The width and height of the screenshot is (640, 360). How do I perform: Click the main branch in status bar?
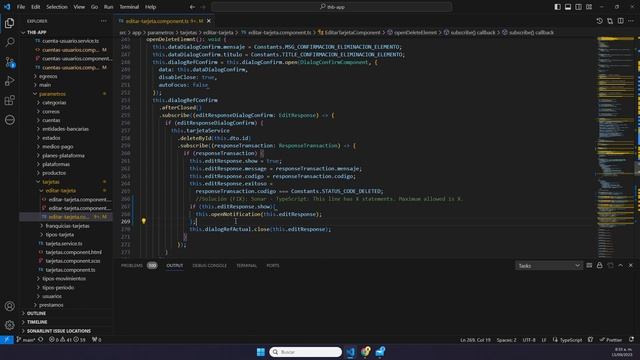26,340
